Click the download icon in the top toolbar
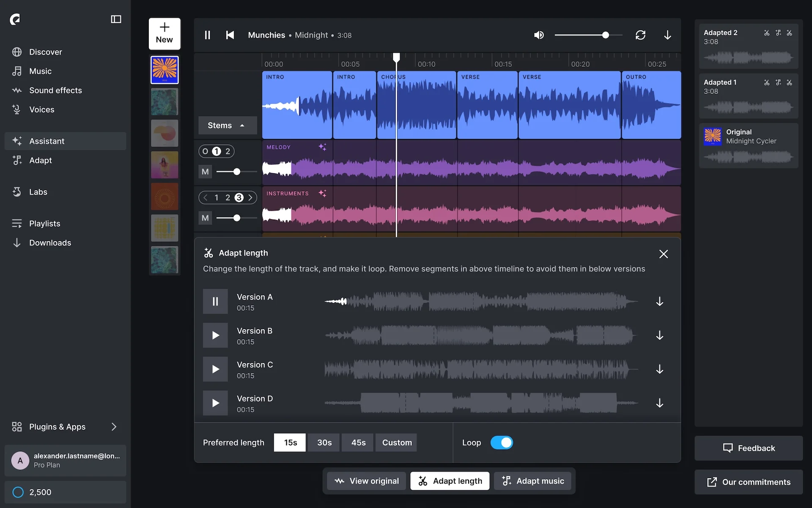The height and width of the screenshot is (508, 812). point(667,35)
